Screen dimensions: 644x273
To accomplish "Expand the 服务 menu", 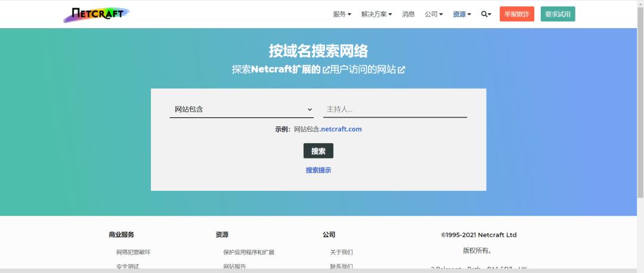I will coord(342,14).
